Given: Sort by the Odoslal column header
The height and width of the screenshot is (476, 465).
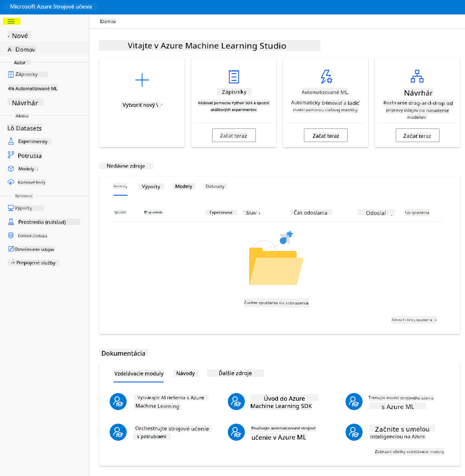Looking at the screenshot, I should [376, 213].
